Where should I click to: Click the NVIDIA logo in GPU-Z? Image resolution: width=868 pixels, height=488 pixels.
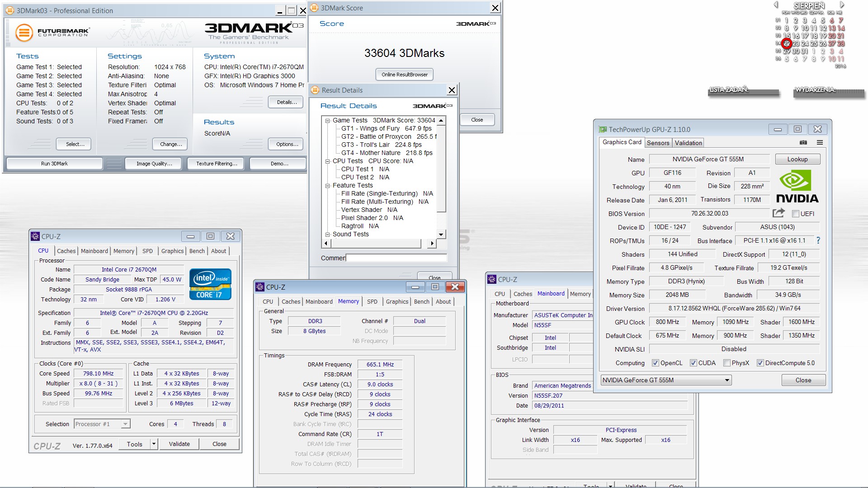(x=797, y=186)
